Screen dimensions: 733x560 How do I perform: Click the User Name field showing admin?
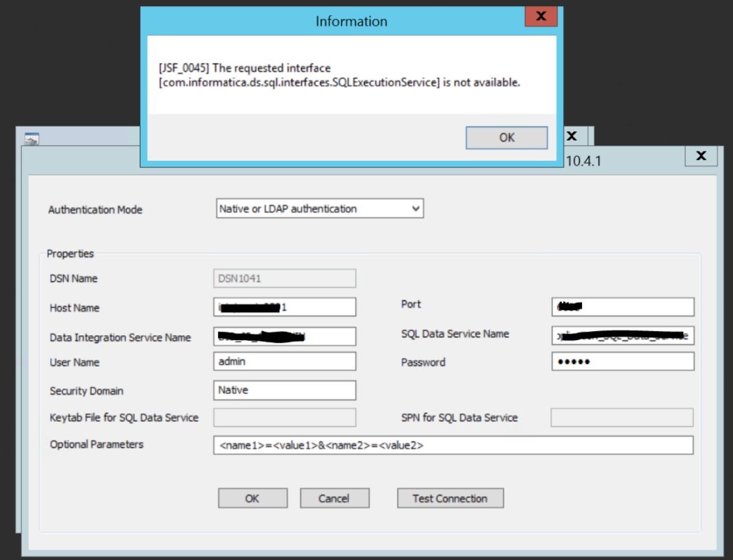[x=284, y=361]
